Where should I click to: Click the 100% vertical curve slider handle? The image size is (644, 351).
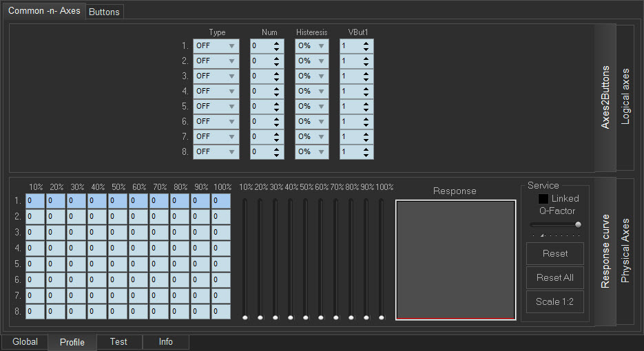pyautogui.click(x=382, y=317)
